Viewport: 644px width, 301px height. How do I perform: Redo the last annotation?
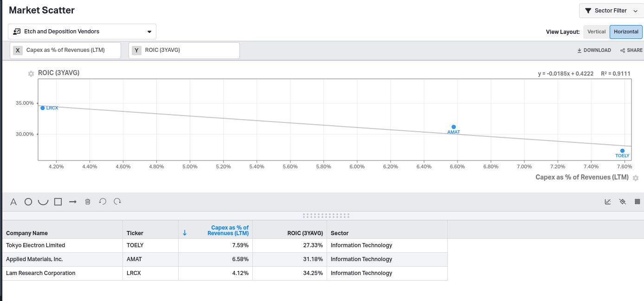[117, 201]
